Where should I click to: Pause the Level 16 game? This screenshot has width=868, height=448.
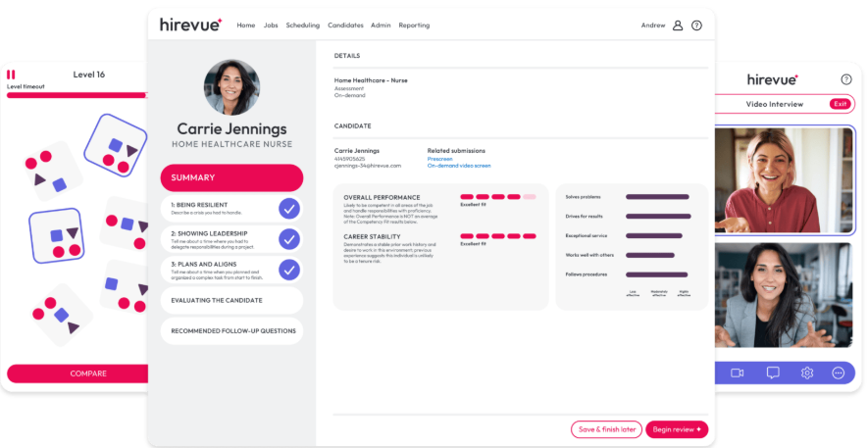tap(12, 75)
